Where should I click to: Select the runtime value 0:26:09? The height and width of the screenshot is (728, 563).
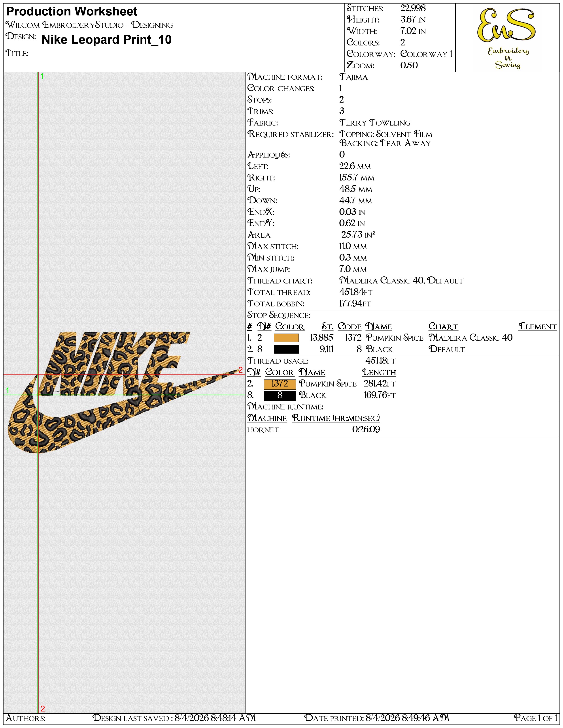[366, 430]
